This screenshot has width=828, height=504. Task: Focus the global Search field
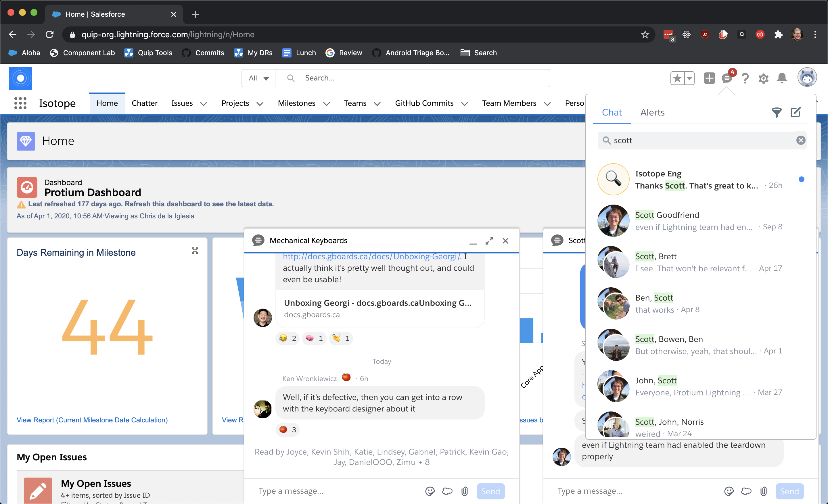[412, 78]
